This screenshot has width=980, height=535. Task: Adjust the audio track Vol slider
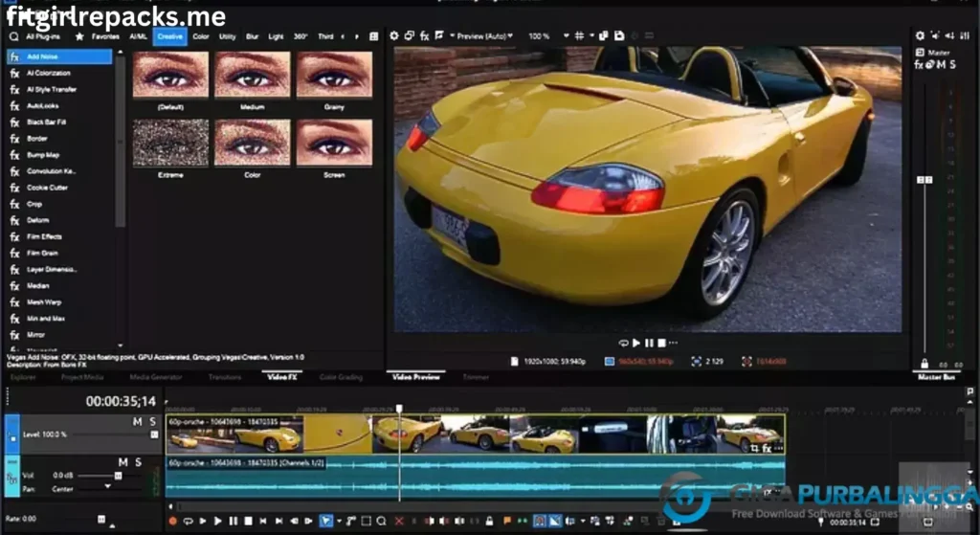click(118, 476)
